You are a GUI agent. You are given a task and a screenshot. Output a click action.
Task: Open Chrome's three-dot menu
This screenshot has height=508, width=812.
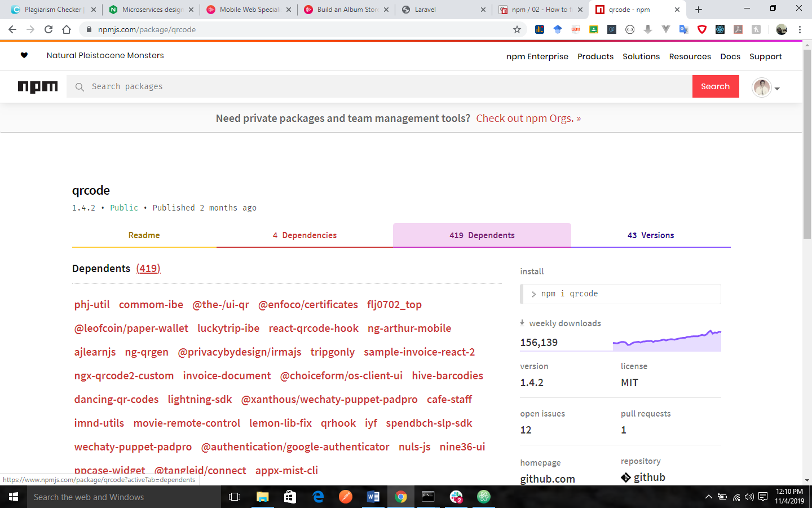coord(800,29)
